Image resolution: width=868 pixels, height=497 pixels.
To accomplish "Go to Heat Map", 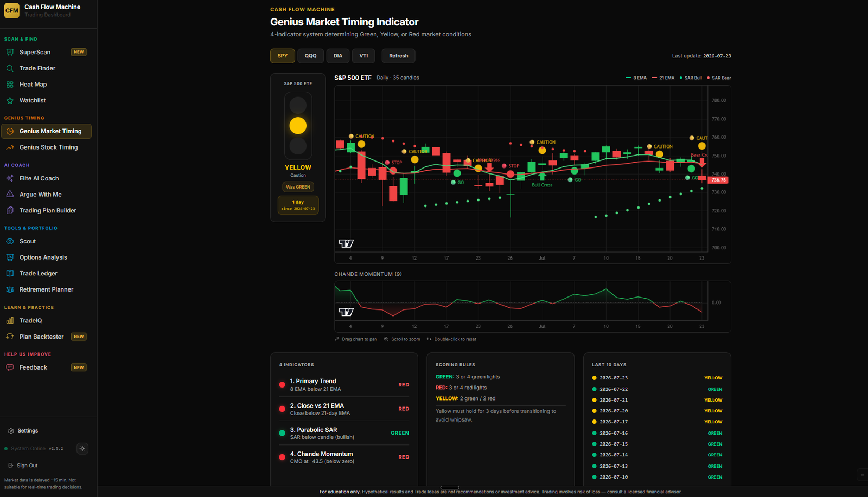I will pos(46,85).
